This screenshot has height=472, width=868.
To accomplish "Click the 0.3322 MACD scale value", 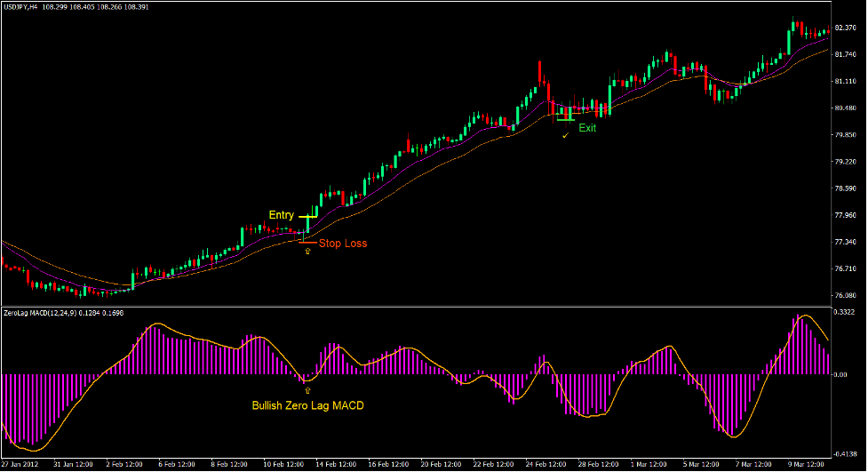I will 846,312.
